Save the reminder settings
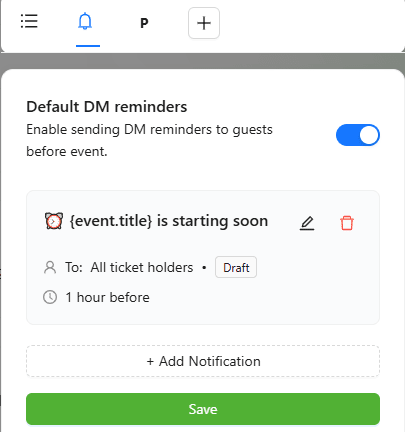The width and height of the screenshot is (405, 432). [x=203, y=409]
